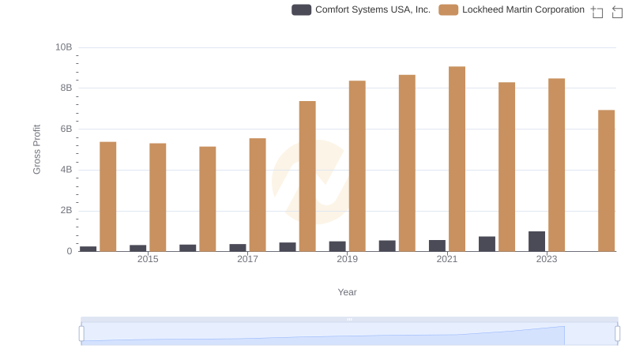Viewport: 632px width, 364px height.
Task: Activate the area zoom selection icon
Action: coord(597,12)
